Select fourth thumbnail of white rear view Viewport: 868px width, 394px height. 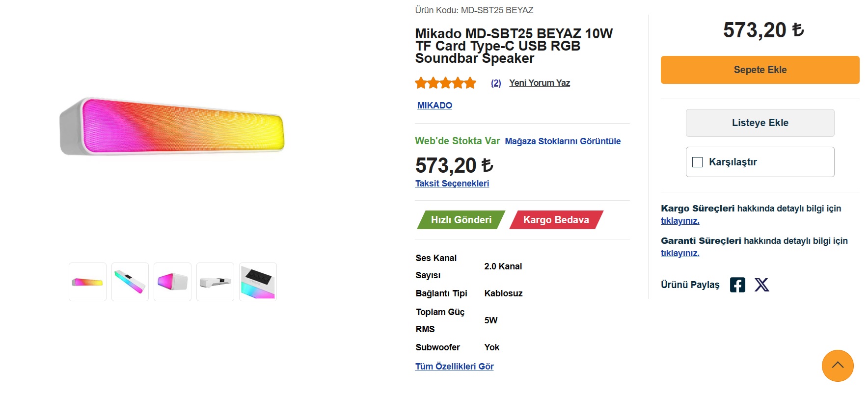point(215,282)
